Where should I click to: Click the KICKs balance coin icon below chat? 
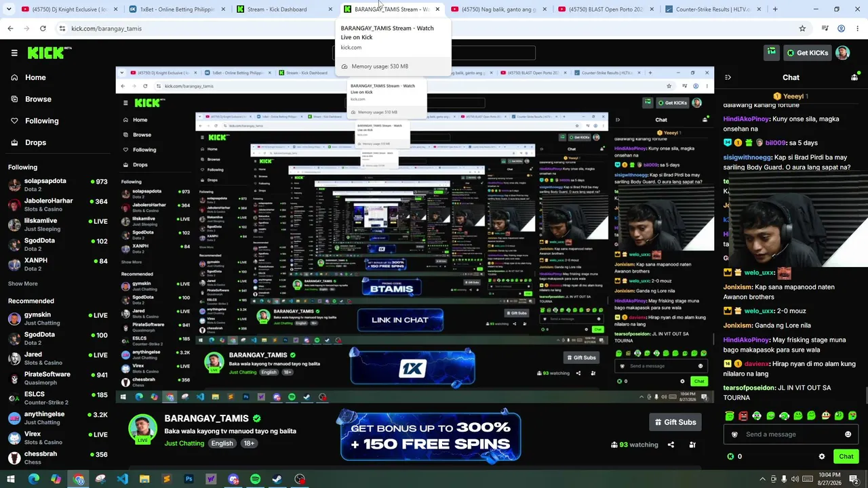pos(730,457)
